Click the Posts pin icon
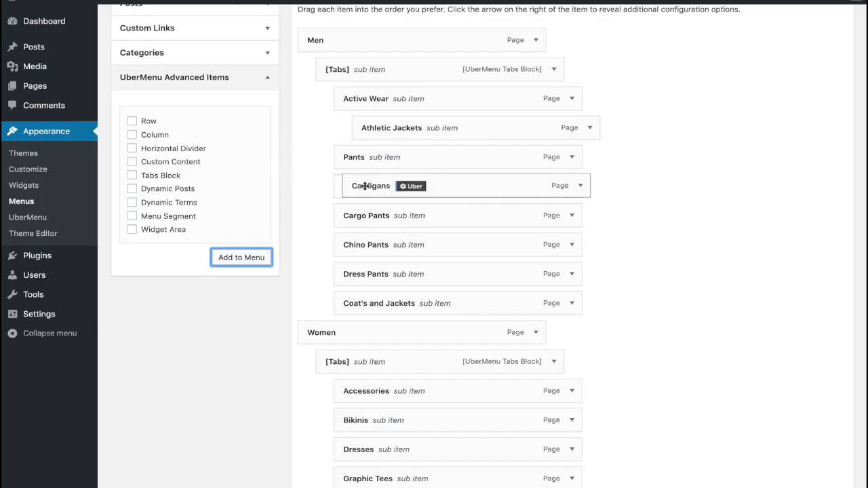Image resolution: width=868 pixels, height=488 pixels. (12, 47)
